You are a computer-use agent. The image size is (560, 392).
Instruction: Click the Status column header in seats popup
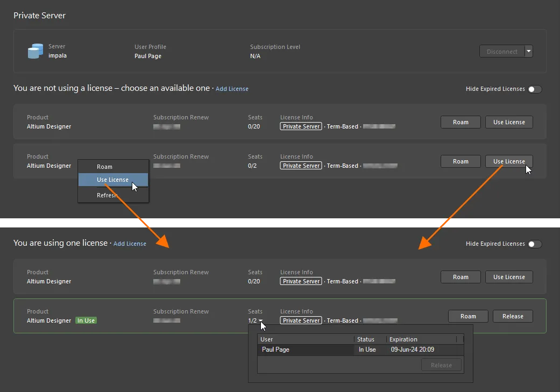370,339
